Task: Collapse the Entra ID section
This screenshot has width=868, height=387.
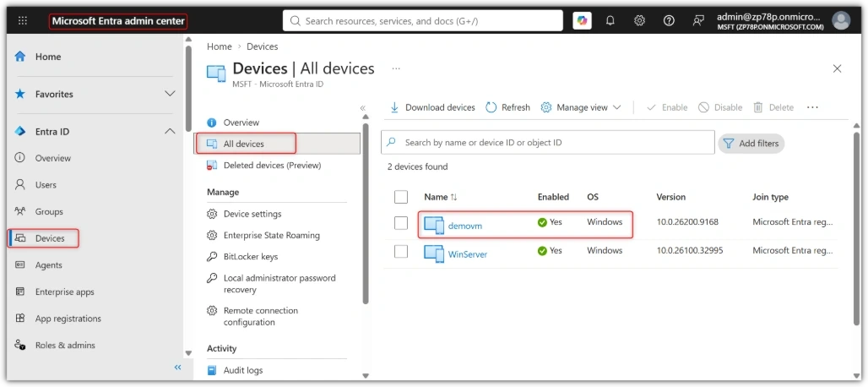Action: [170, 132]
